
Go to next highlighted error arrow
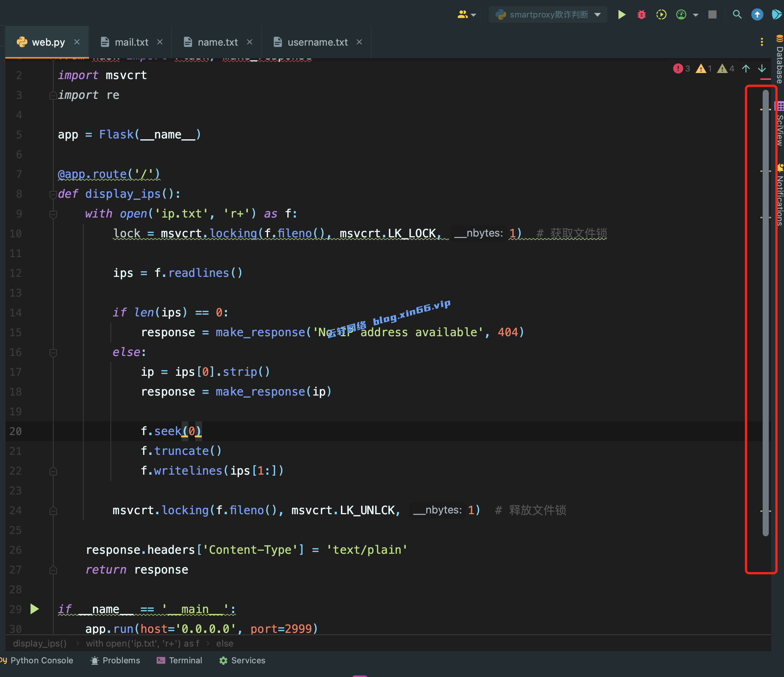tap(762, 68)
